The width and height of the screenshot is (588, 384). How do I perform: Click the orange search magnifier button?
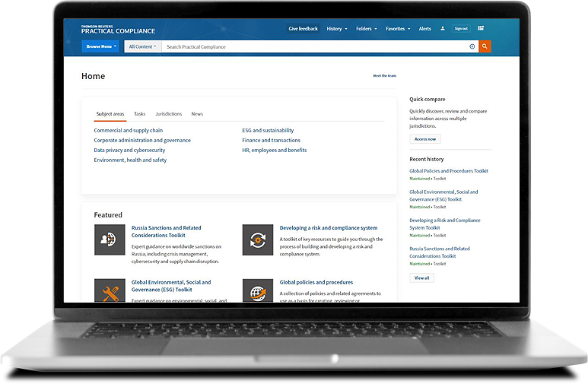tap(485, 46)
